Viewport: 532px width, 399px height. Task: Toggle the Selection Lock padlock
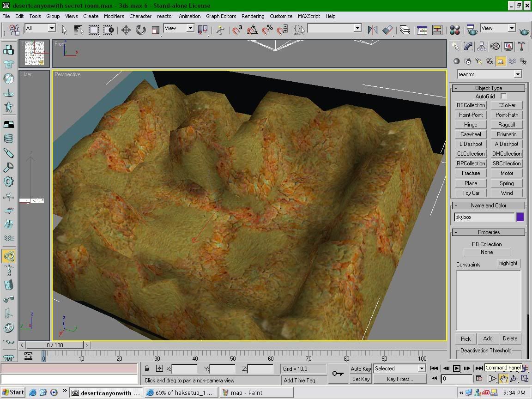coord(147,369)
